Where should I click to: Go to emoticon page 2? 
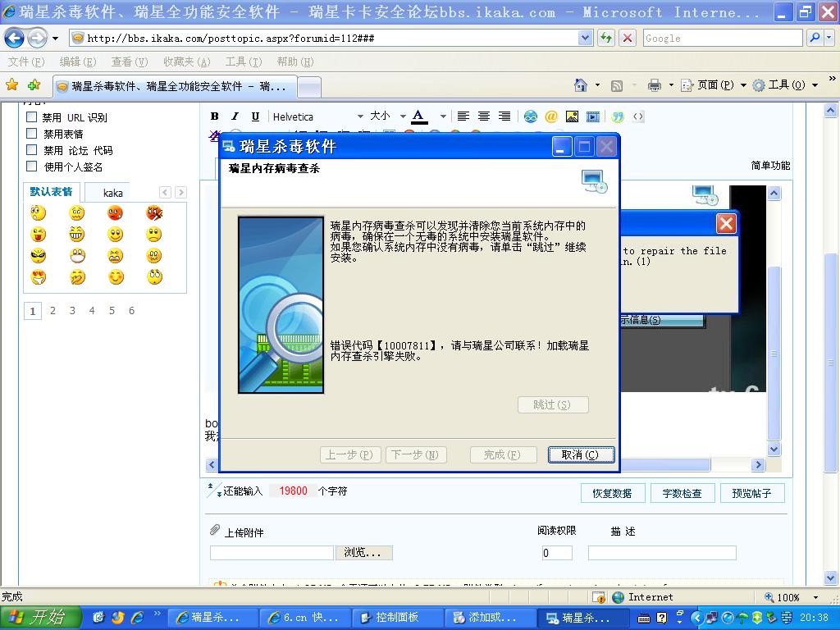52,310
